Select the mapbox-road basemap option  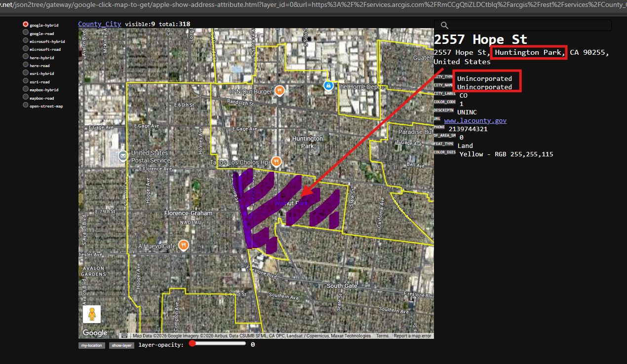click(x=26, y=98)
